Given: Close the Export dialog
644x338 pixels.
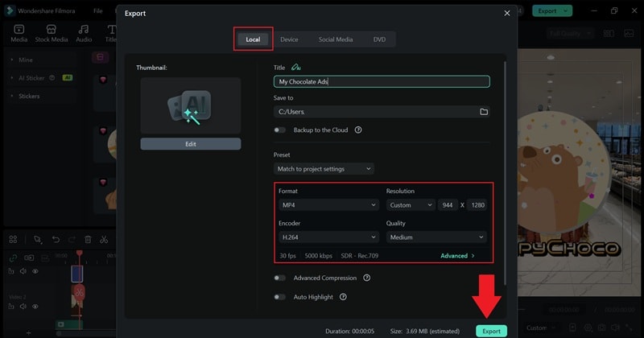Looking at the screenshot, I should point(507,13).
